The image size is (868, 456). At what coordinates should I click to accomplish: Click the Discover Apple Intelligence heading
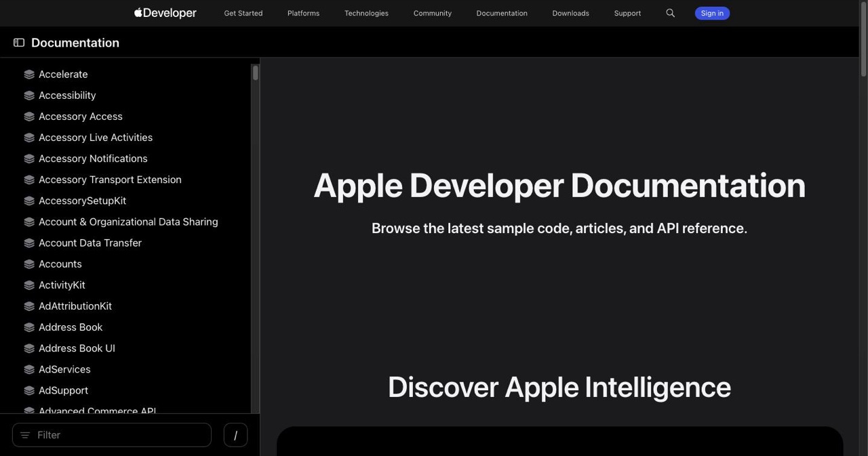[x=559, y=387]
